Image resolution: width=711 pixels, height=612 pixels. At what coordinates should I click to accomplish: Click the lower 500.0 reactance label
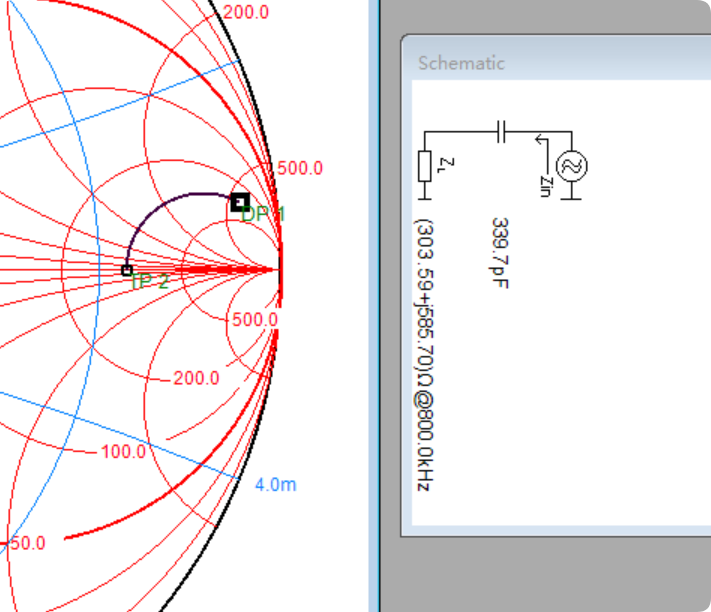(254, 319)
